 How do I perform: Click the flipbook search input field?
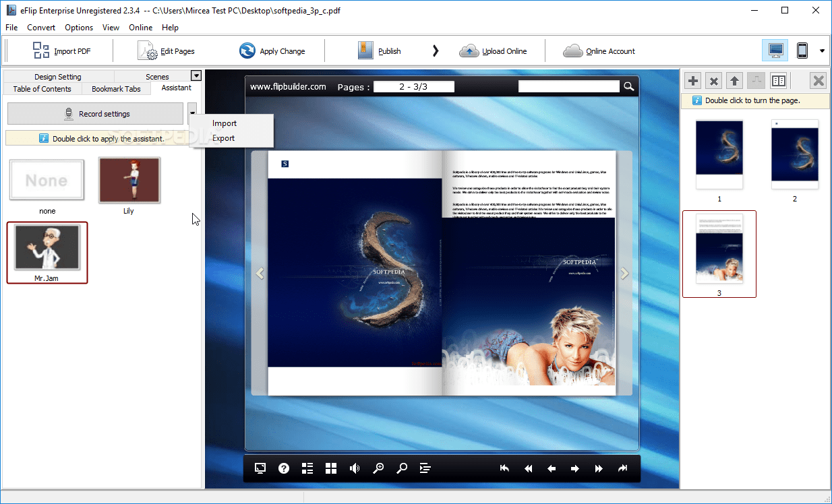pyautogui.click(x=568, y=86)
